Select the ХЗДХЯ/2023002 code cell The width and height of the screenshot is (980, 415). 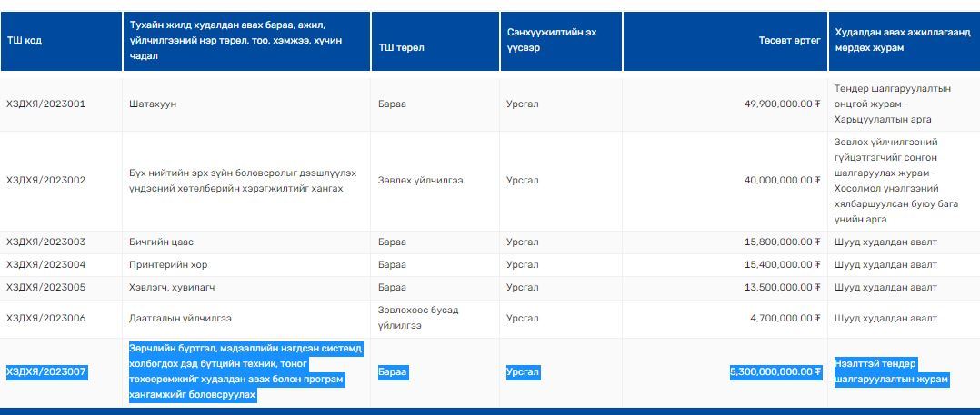46,180
